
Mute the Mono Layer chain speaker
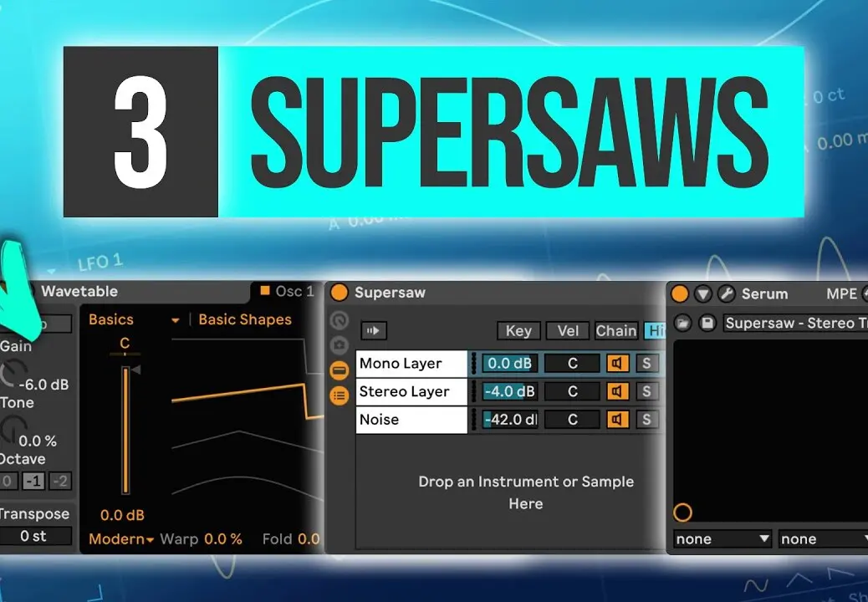(x=617, y=364)
